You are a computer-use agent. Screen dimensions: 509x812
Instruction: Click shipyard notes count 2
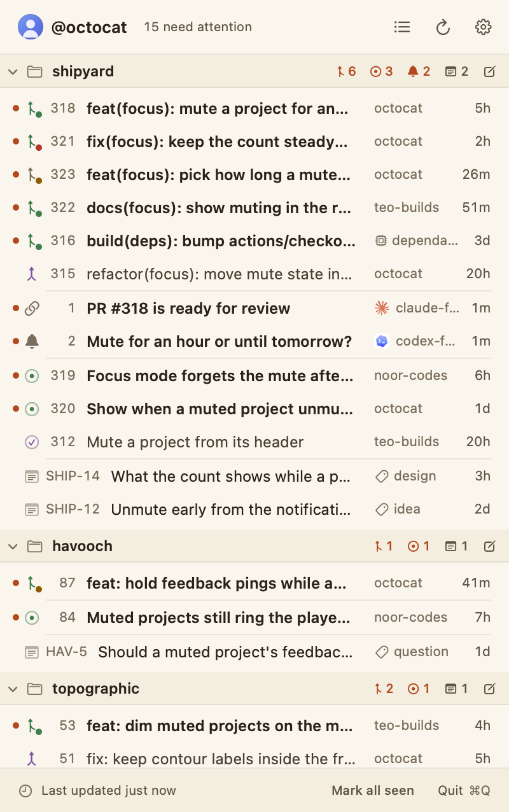[457, 71]
